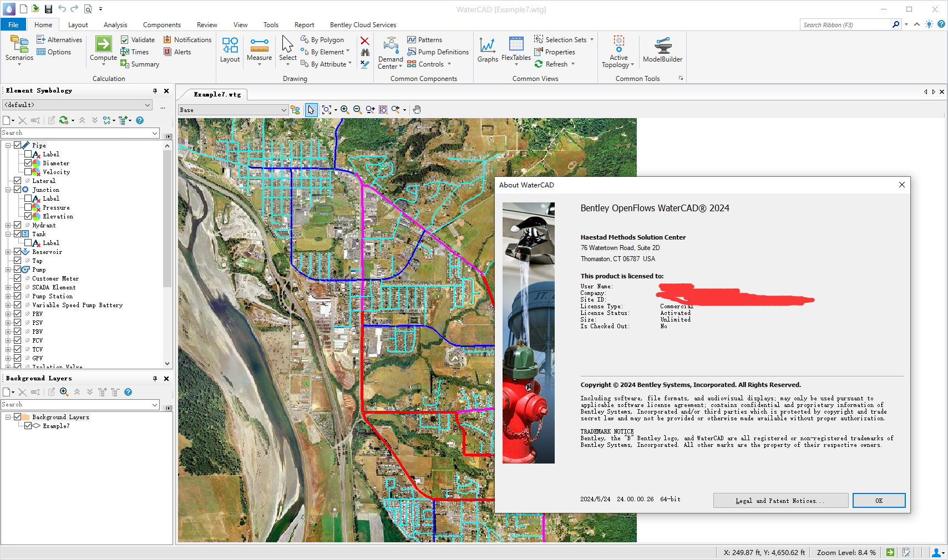Click the Find binoculars icon
Viewport: 948px width, 560px height.
364,53
